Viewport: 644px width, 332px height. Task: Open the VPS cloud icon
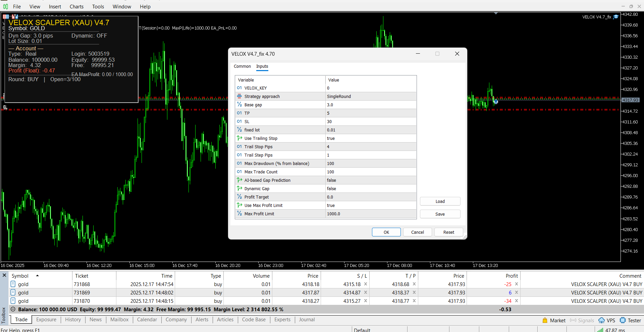601,320
